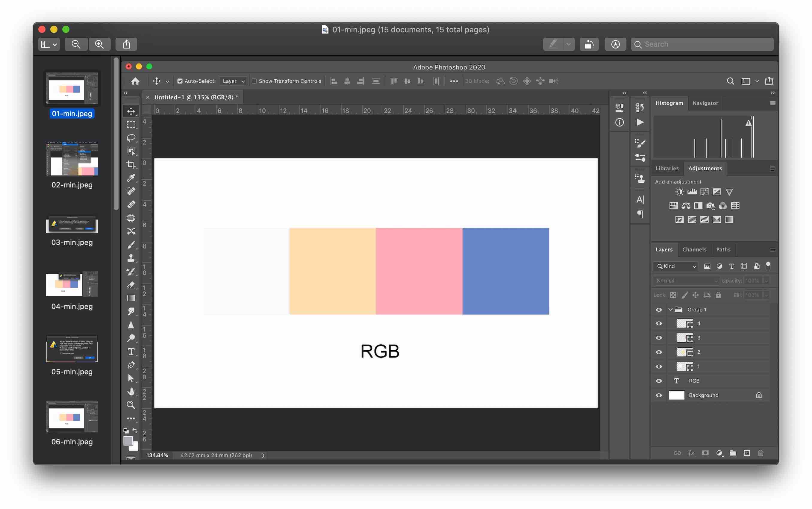Select the Crop tool
This screenshot has width=812, height=509.
(131, 165)
